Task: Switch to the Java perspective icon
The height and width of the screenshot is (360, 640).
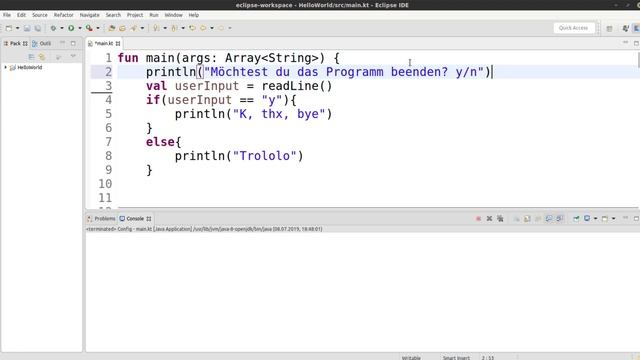Action: (625, 29)
